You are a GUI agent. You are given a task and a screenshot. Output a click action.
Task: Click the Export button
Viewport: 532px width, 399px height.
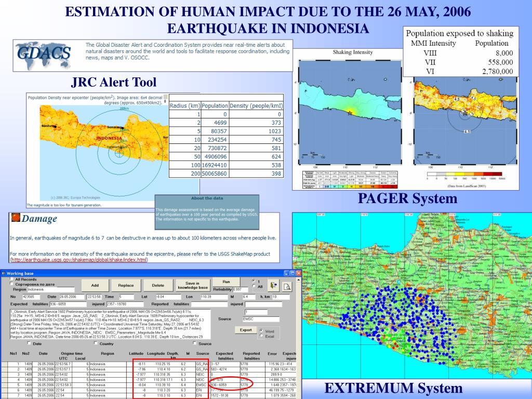coord(246,330)
